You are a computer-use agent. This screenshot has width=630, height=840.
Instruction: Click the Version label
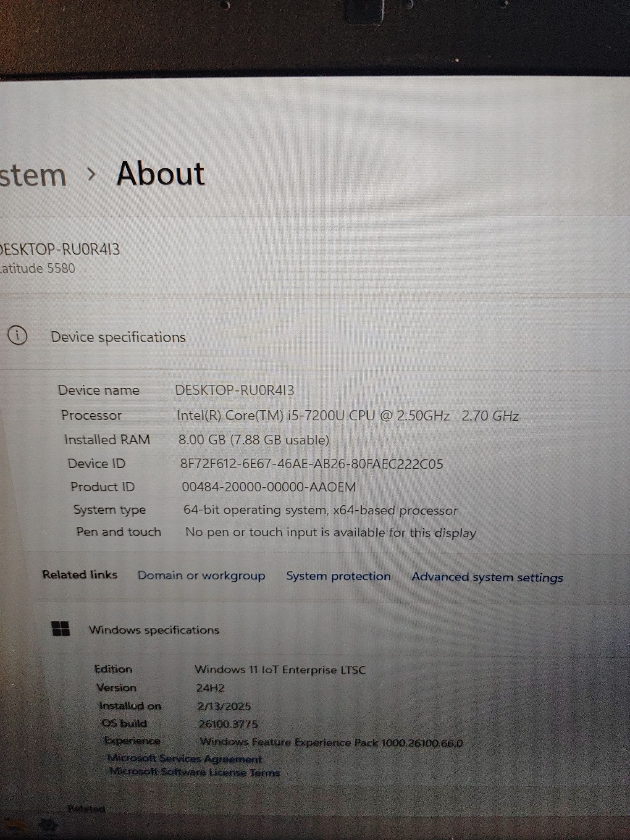pos(117,687)
